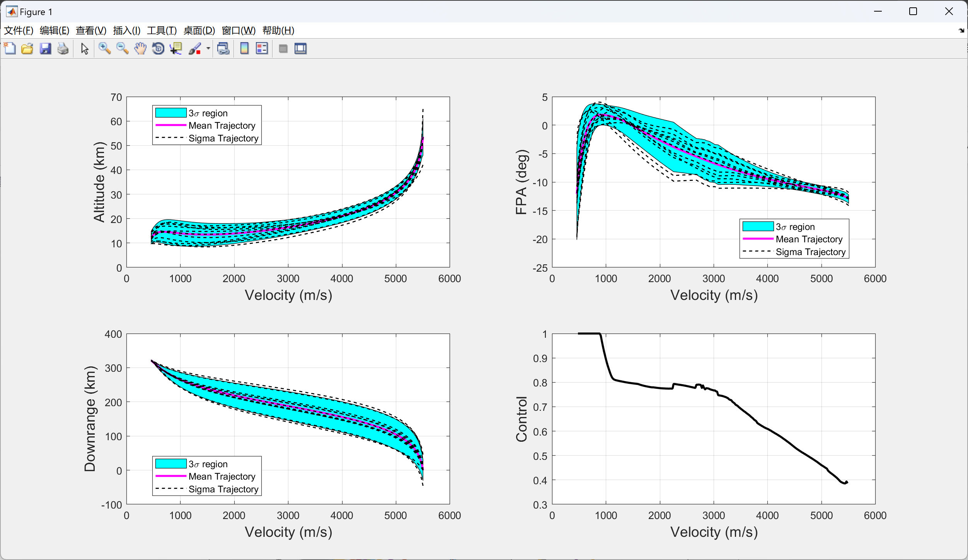Click cyan 3σ region swatch in Altitude legend
This screenshot has width=968, height=560.
(171, 113)
